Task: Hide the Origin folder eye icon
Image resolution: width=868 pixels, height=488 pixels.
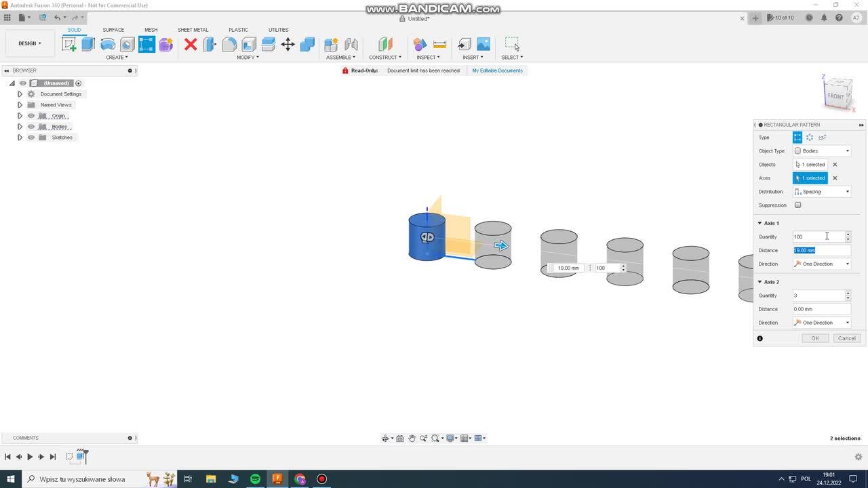Action: click(x=31, y=116)
